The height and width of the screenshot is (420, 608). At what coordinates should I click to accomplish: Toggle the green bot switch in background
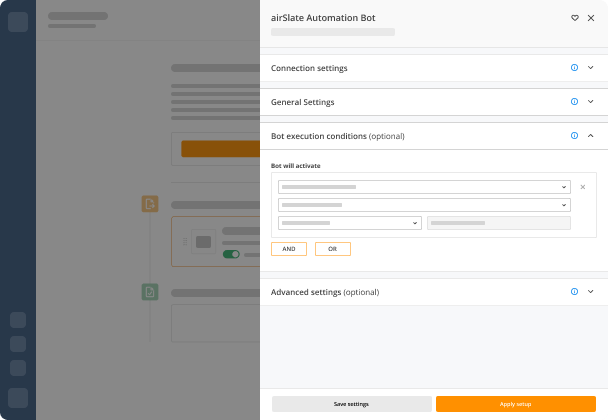click(x=231, y=254)
